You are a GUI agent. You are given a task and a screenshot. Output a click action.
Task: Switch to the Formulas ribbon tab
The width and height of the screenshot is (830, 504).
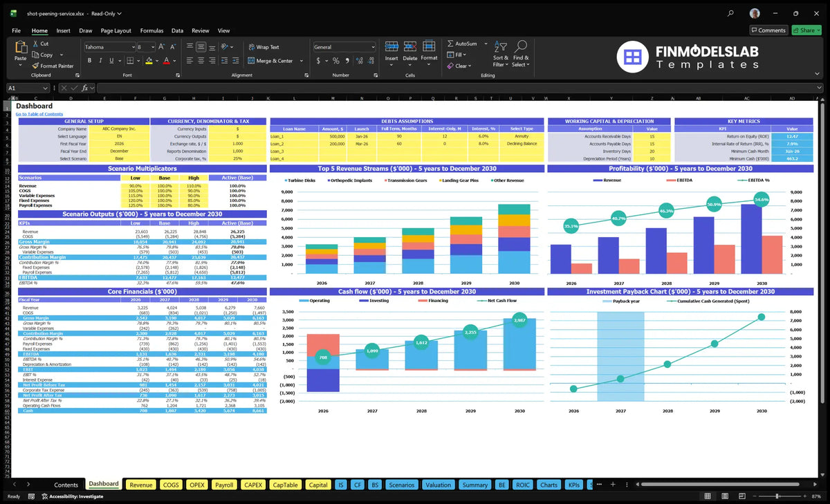point(151,30)
